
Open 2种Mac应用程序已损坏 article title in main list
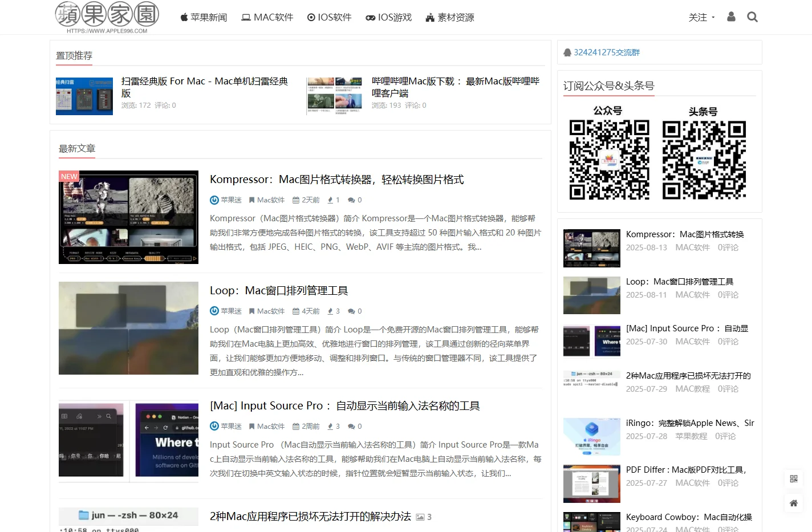(310, 516)
